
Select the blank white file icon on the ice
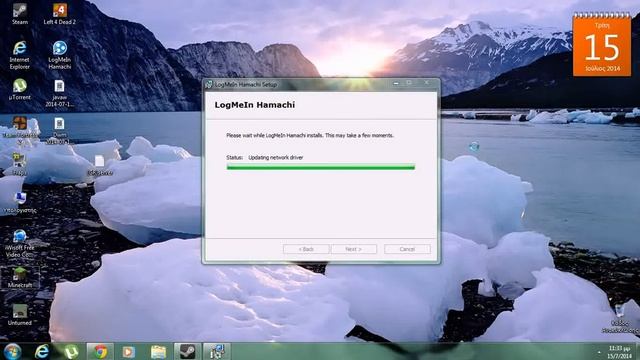(x=100, y=165)
